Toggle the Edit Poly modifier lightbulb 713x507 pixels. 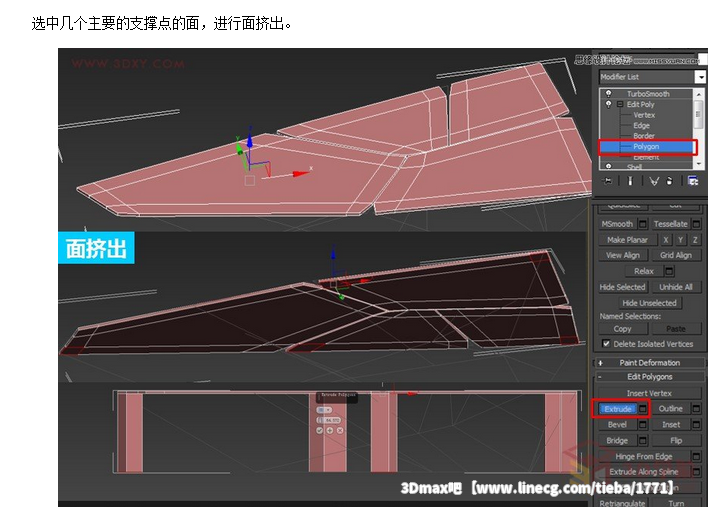click(x=608, y=104)
